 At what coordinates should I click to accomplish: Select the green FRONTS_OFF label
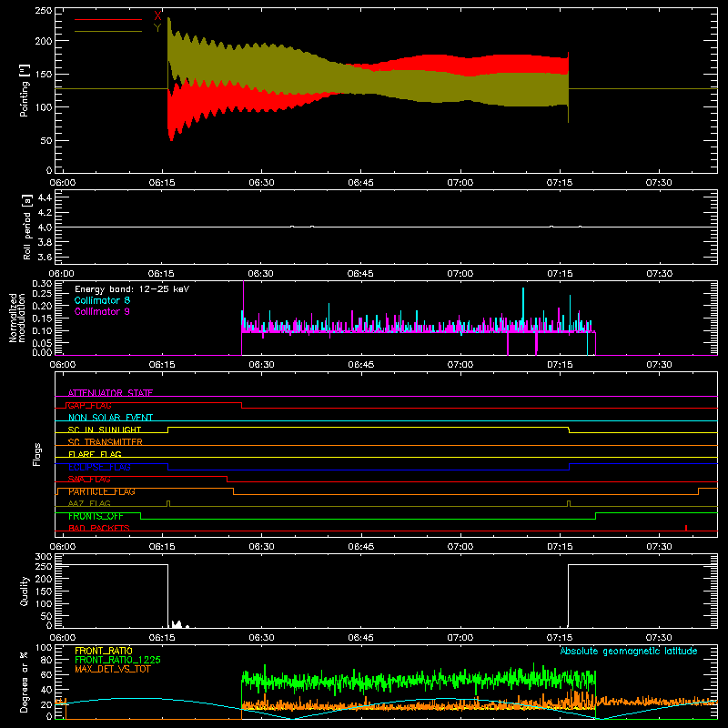(96, 516)
